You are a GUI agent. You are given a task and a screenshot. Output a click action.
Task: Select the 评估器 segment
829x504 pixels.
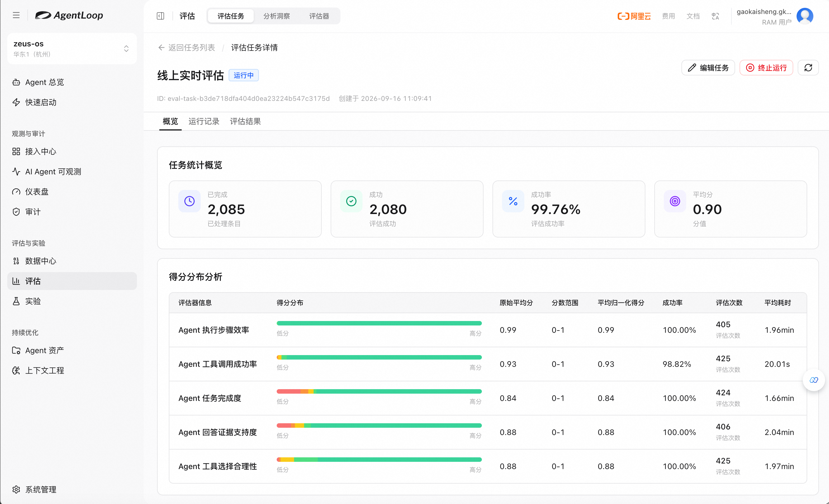tap(319, 16)
